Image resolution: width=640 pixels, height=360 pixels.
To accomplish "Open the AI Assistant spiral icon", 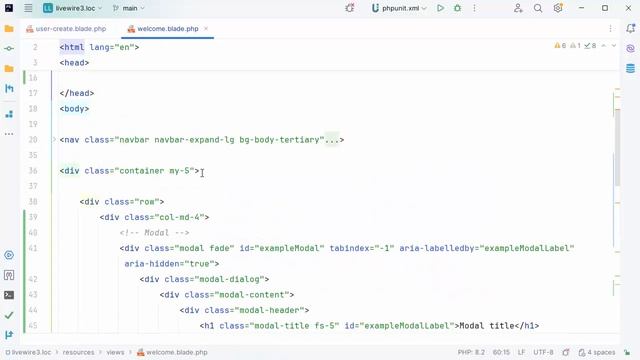I will pyautogui.click(x=631, y=49).
